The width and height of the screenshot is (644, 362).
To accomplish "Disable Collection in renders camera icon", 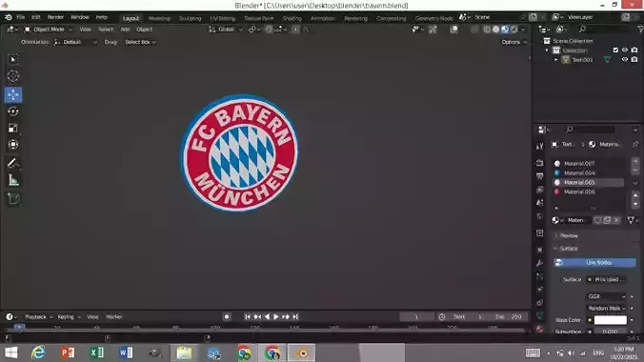I will (x=634, y=50).
